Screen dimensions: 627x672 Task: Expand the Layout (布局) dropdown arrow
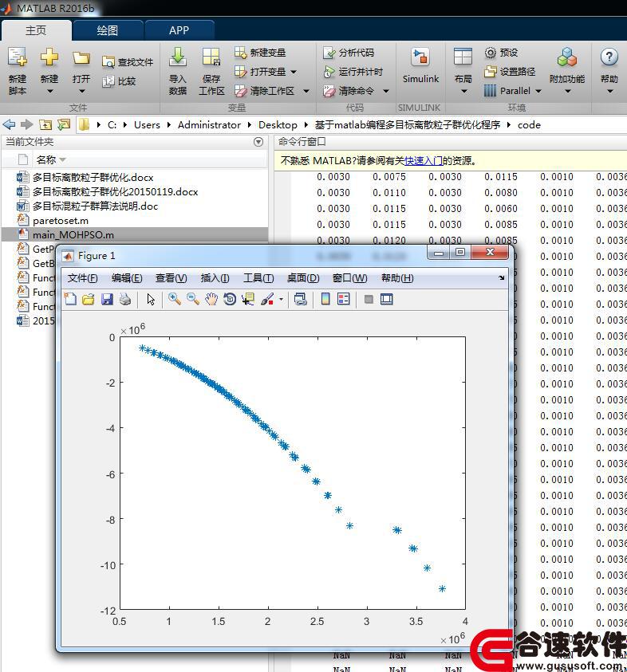tap(463, 92)
